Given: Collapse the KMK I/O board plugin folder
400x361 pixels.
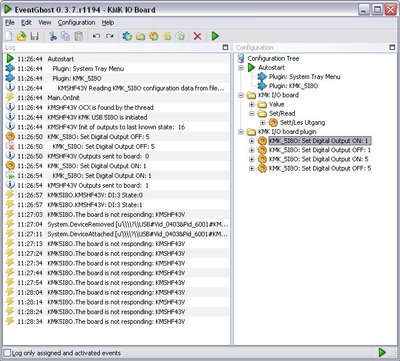Looking at the screenshot, I should point(241,132).
